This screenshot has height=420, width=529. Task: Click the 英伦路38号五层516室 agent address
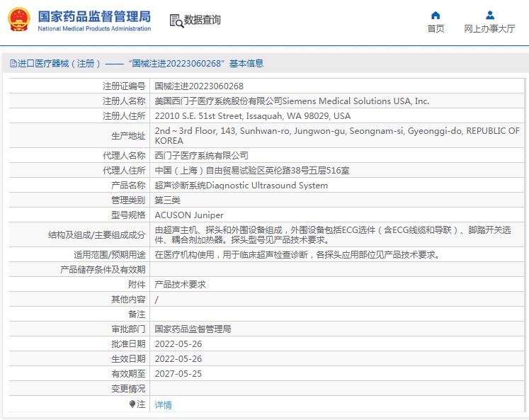[252, 171]
